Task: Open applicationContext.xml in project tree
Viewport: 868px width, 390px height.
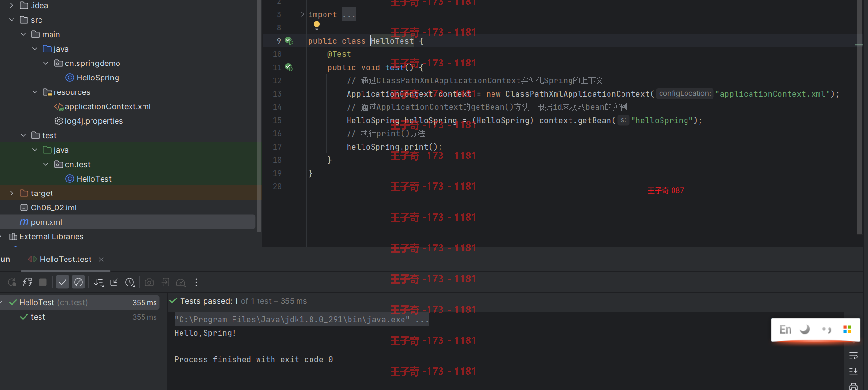Action: [103, 106]
